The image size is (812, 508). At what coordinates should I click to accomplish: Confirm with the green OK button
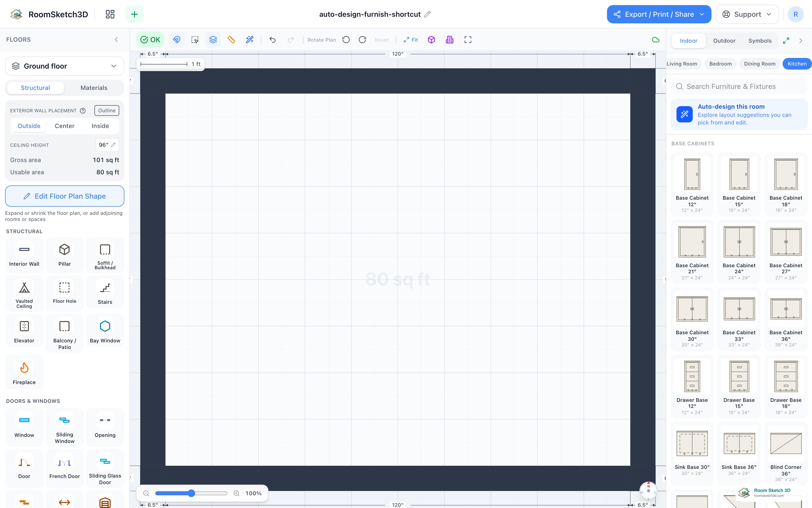tap(150, 40)
